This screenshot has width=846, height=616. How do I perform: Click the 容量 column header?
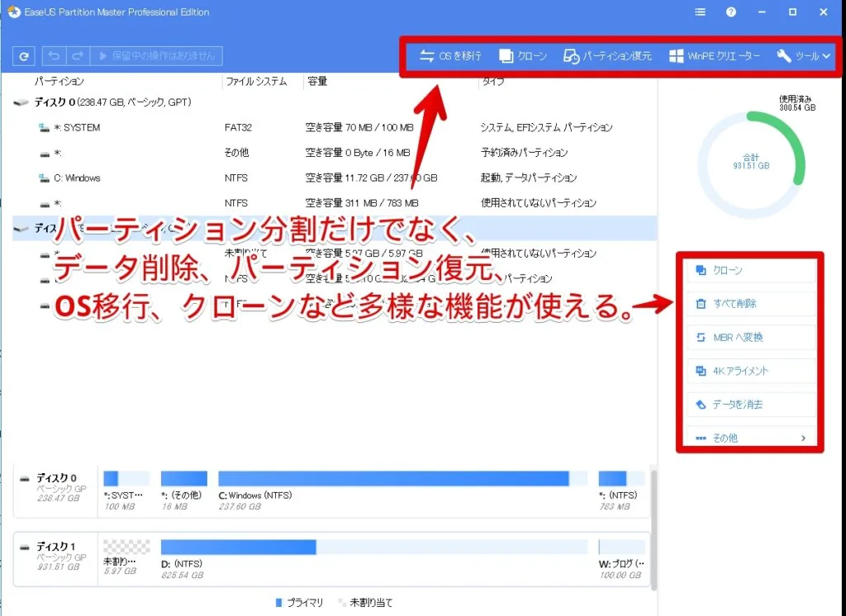click(x=317, y=82)
